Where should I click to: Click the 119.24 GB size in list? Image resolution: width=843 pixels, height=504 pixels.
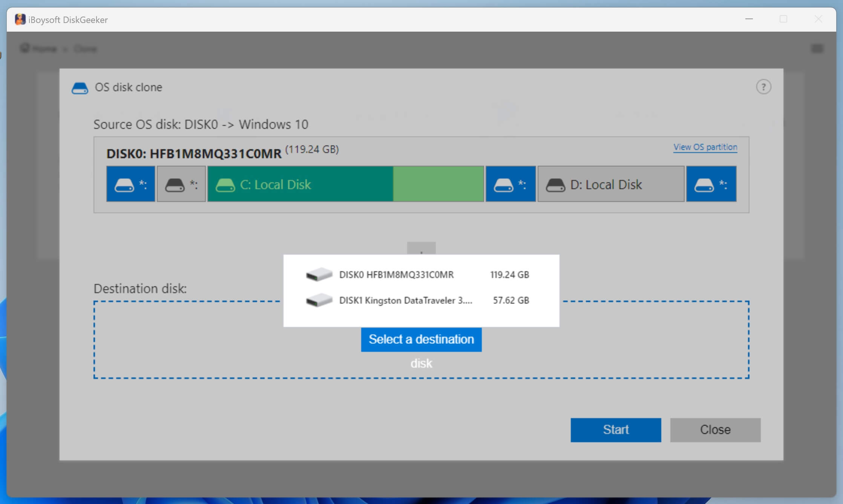[x=509, y=275]
